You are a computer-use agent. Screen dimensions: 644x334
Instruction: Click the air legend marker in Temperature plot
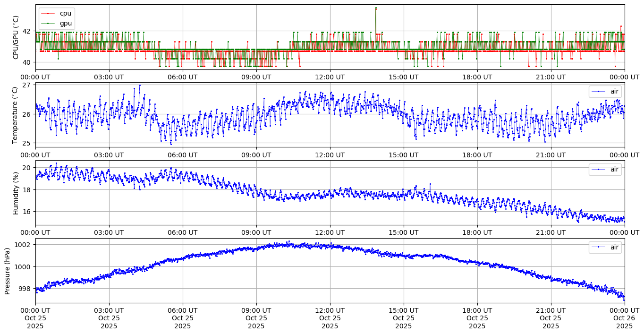click(599, 91)
